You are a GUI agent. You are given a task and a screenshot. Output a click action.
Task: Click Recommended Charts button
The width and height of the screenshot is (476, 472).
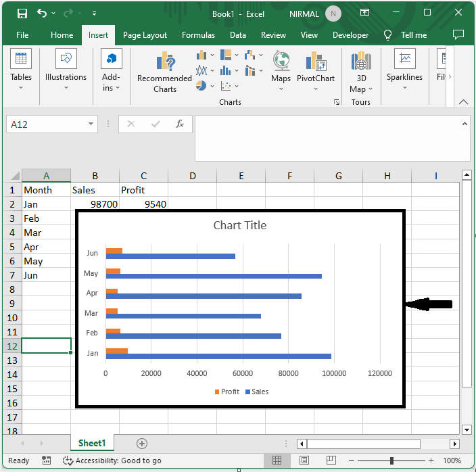164,72
